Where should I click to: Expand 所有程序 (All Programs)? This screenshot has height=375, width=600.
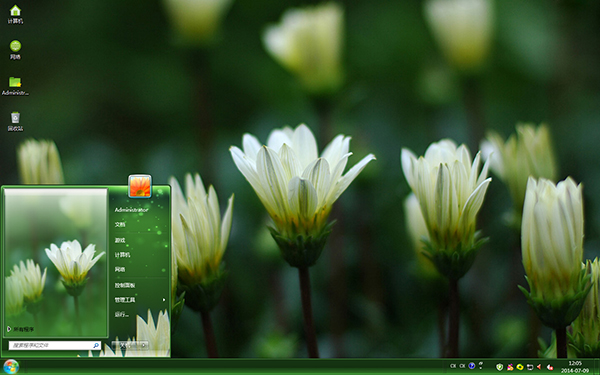point(21,329)
